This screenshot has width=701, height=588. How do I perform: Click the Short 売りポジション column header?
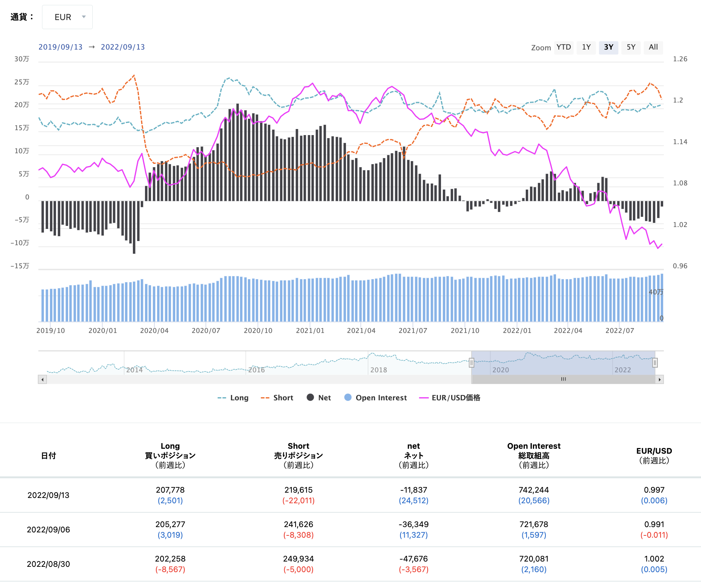pos(299,456)
